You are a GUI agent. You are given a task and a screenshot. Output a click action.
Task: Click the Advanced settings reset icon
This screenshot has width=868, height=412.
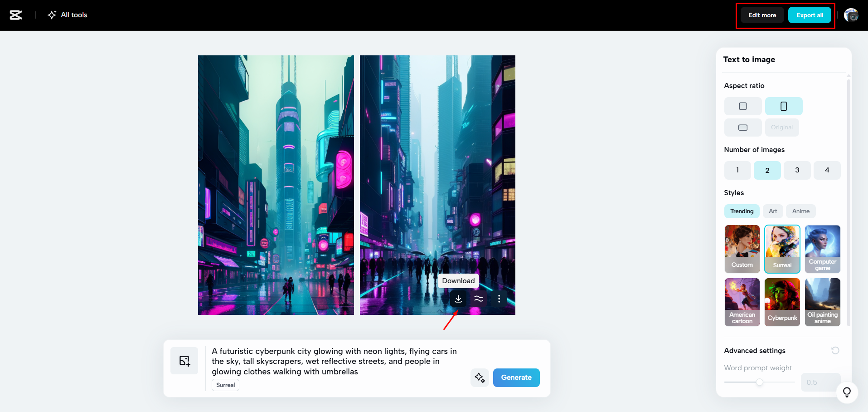[x=835, y=350]
